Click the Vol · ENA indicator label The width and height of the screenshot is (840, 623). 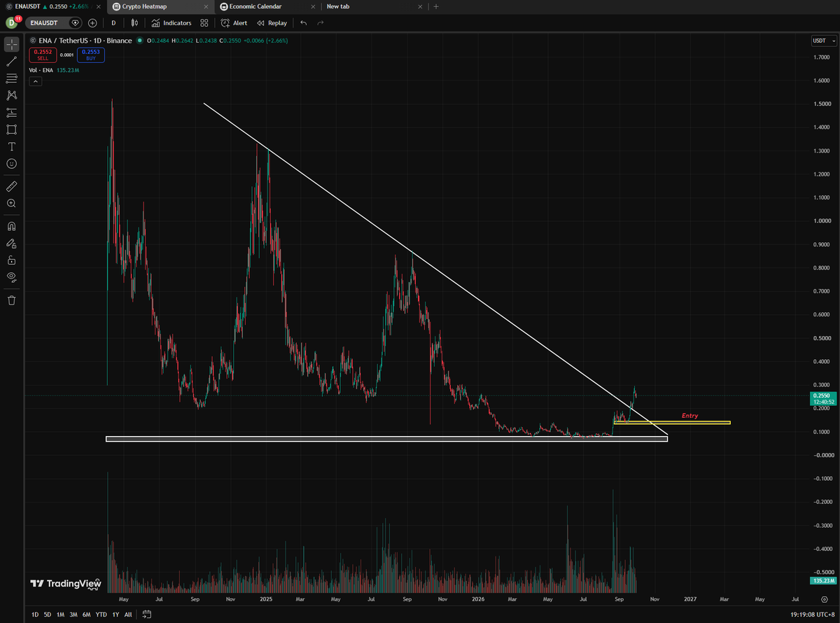point(41,71)
